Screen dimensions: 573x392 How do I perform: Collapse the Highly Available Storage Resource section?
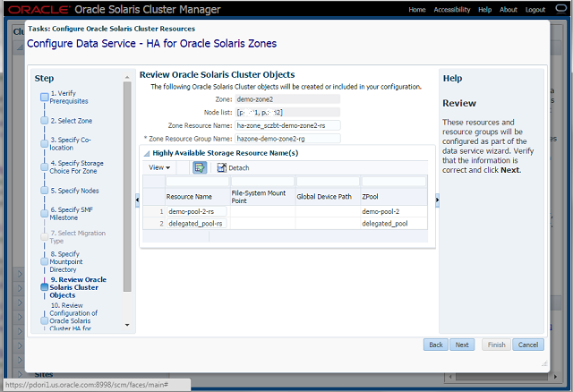click(147, 153)
